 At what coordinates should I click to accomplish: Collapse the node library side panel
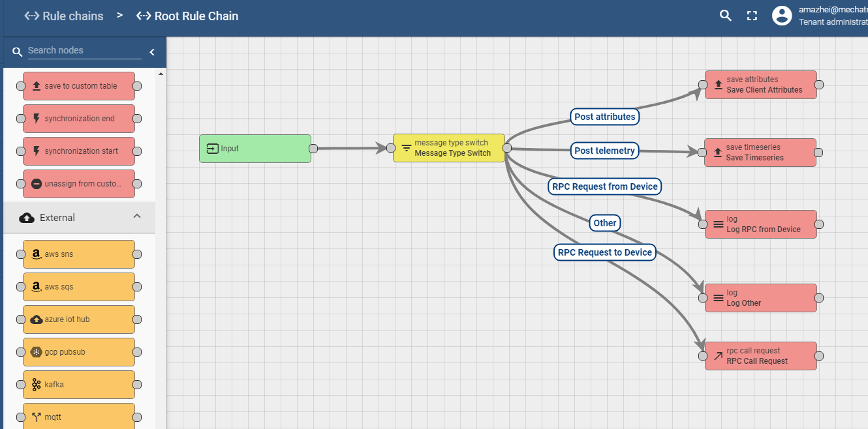[x=152, y=52]
